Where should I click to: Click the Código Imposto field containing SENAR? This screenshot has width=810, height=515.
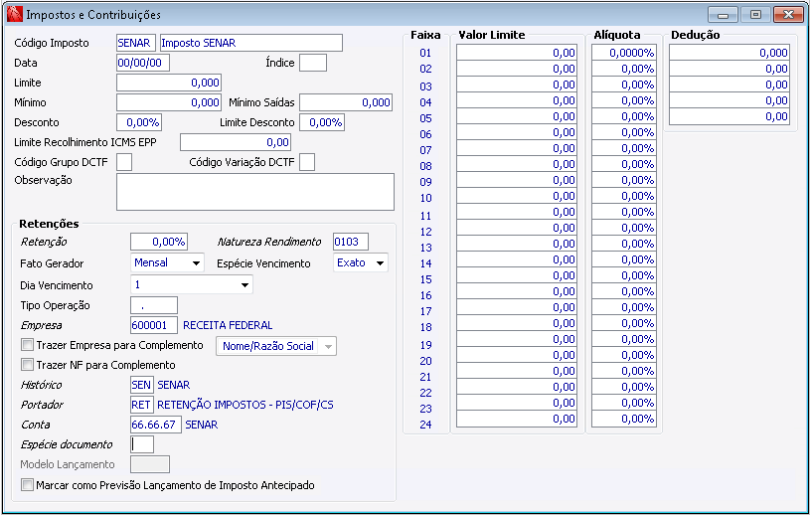pos(136,43)
